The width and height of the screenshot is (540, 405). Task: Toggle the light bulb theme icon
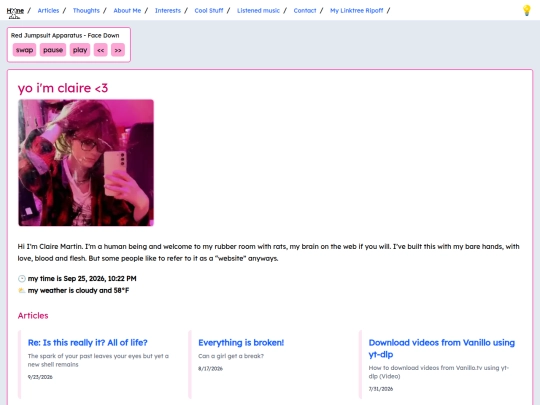[x=527, y=10]
